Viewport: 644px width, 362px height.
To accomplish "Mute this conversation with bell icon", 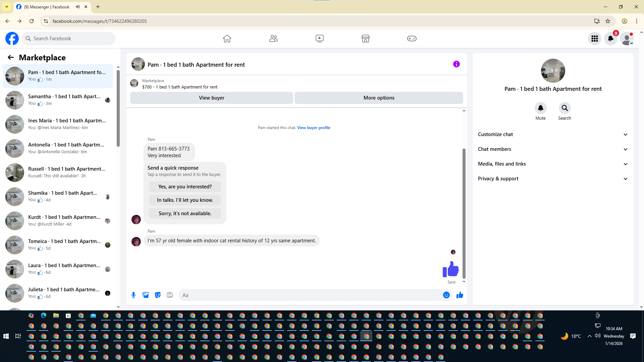I will pyautogui.click(x=540, y=108).
